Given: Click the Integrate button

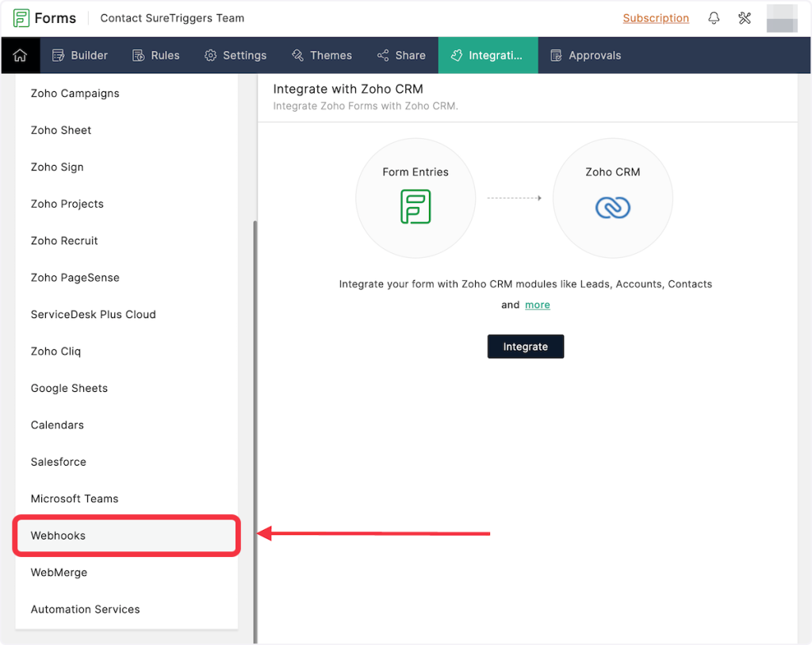Looking at the screenshot, I should 525,347.
